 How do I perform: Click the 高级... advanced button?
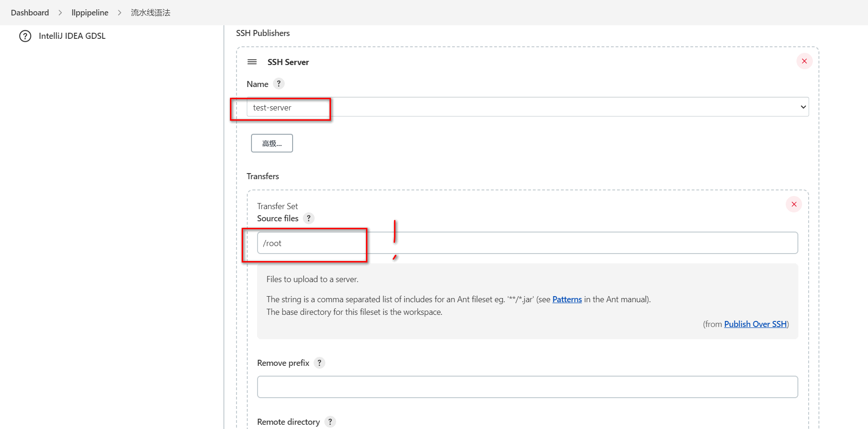272,143
